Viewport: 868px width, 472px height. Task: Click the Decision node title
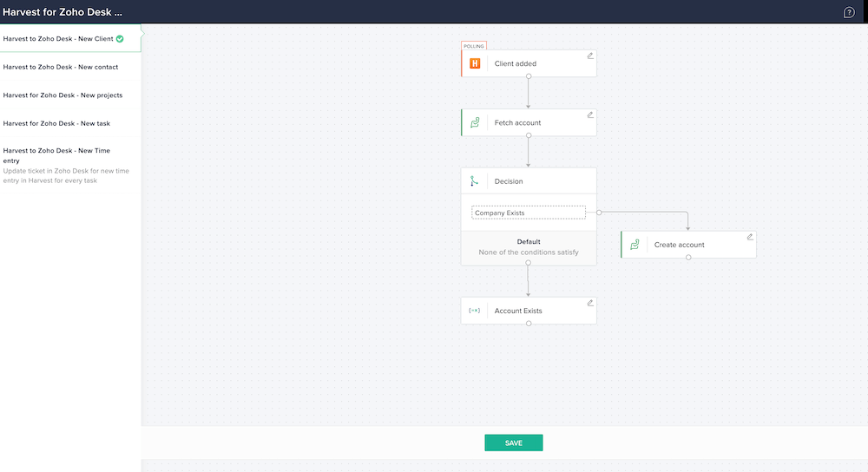[509, 181]
